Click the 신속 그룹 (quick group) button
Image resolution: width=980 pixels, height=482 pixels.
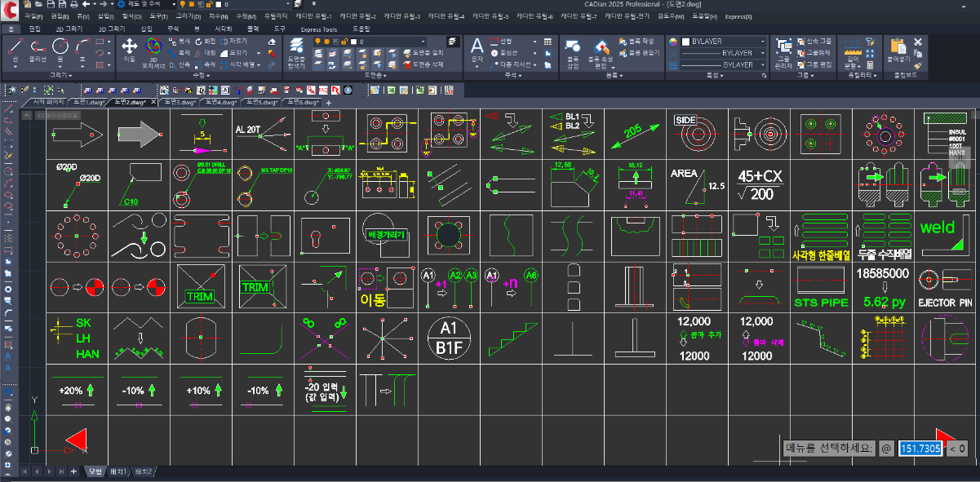point(817,41)
